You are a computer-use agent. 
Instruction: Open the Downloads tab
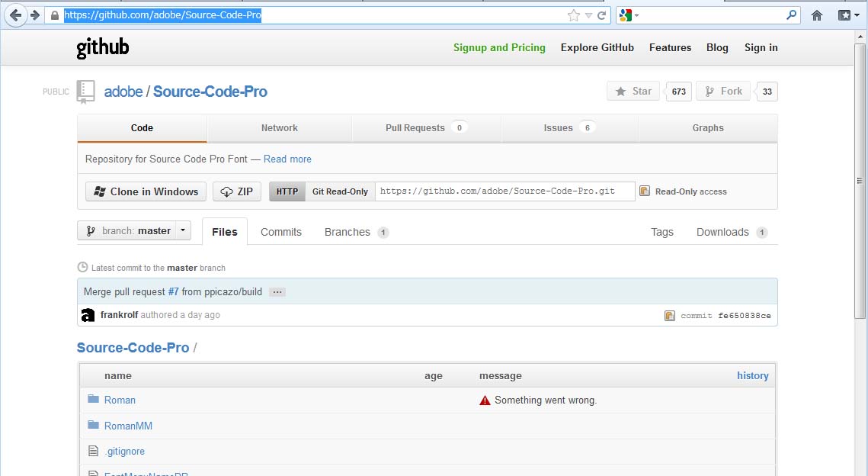pyautogui.click(x=732, y=232)
